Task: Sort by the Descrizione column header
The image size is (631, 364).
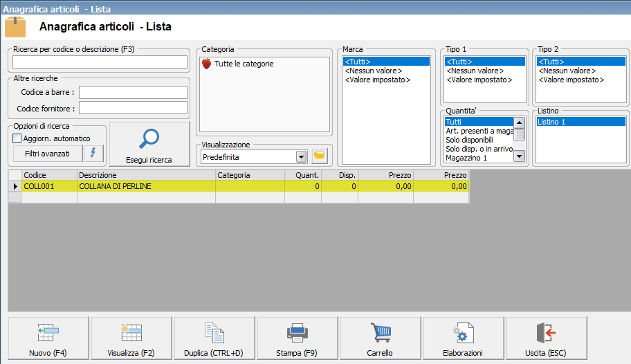Action: point(145,176)
